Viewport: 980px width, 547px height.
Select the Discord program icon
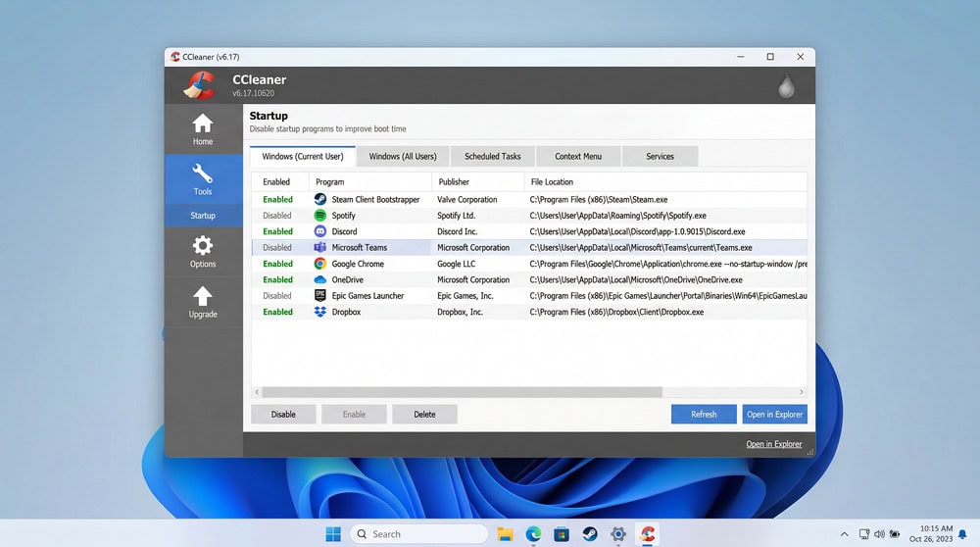pos(320,231)
